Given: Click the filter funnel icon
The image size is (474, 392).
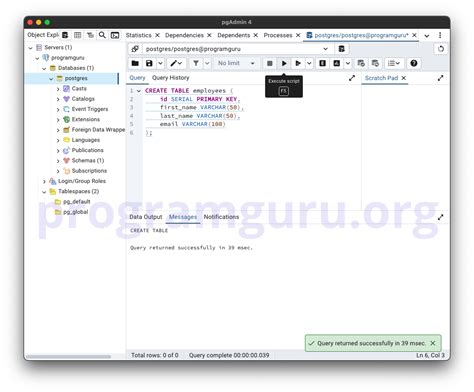Looking at the screenshot, I should (x=196, y=63).
